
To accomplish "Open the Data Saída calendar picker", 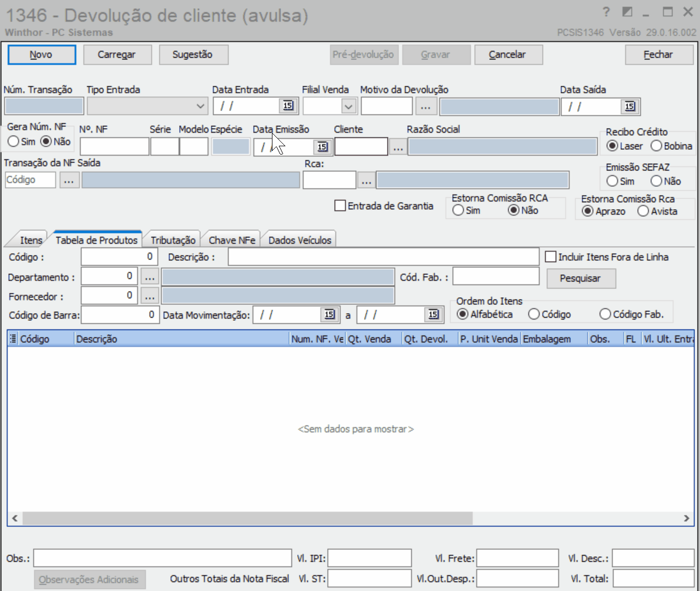I will (x=630, y=106).
